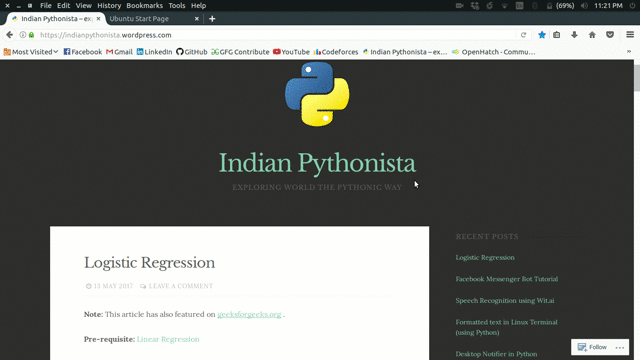
Task: Open Facebook Messenger Bot Tutorial post
Action: coord(507,279)
